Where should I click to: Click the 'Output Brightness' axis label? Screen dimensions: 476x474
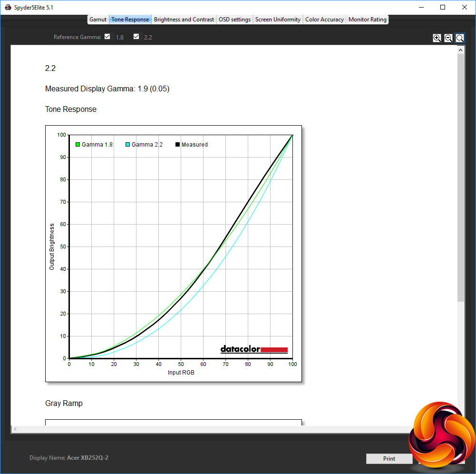pyautogui.click(x=52, y=247)
